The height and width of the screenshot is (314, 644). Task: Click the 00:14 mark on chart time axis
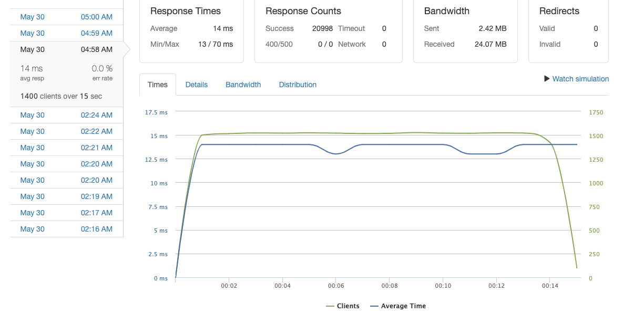point(549,287)
